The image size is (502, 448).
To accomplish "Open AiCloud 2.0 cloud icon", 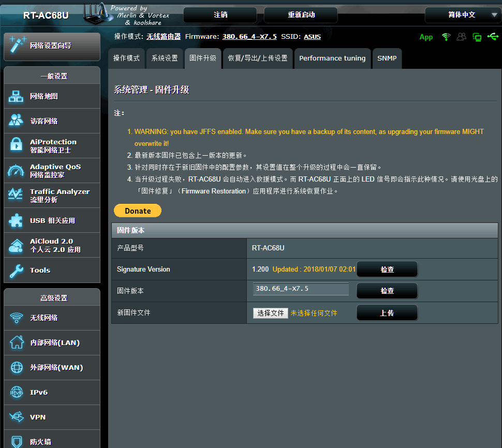I will tap(17, 245).
